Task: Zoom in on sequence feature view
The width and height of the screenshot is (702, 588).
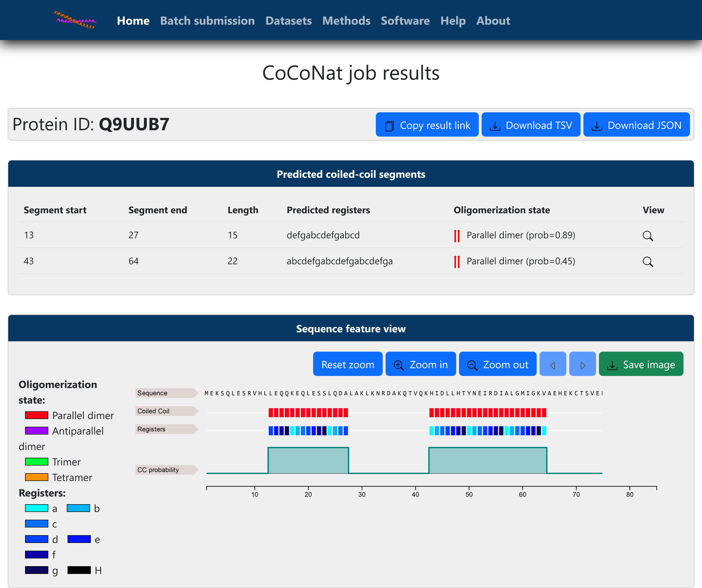Action: [x=421, y=364]
